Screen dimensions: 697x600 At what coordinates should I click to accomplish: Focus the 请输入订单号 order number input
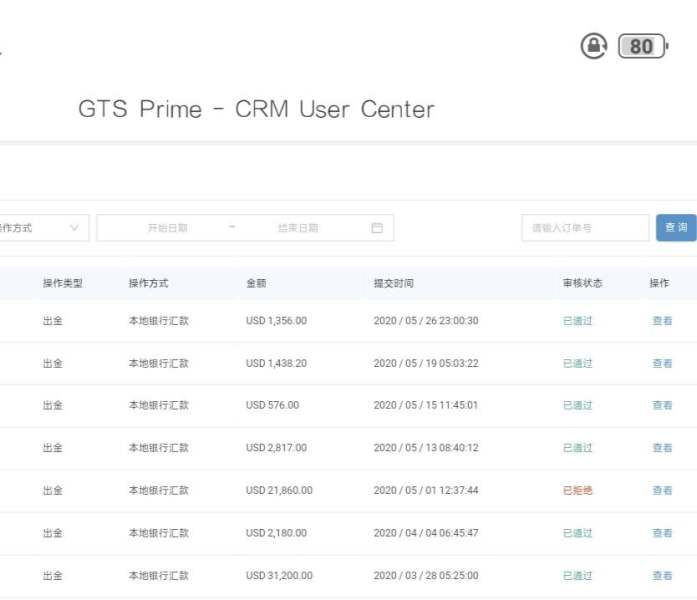(x=585, y=228)
